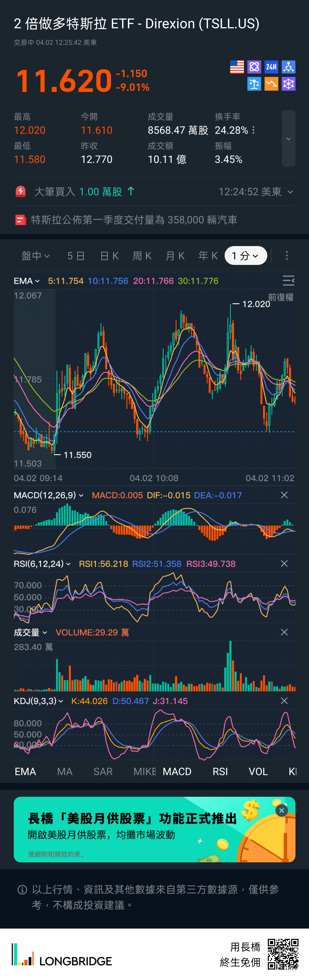Open the EMA indicator settings icon
This screenshot has width=309, height=980.
(x=288, y=281)
